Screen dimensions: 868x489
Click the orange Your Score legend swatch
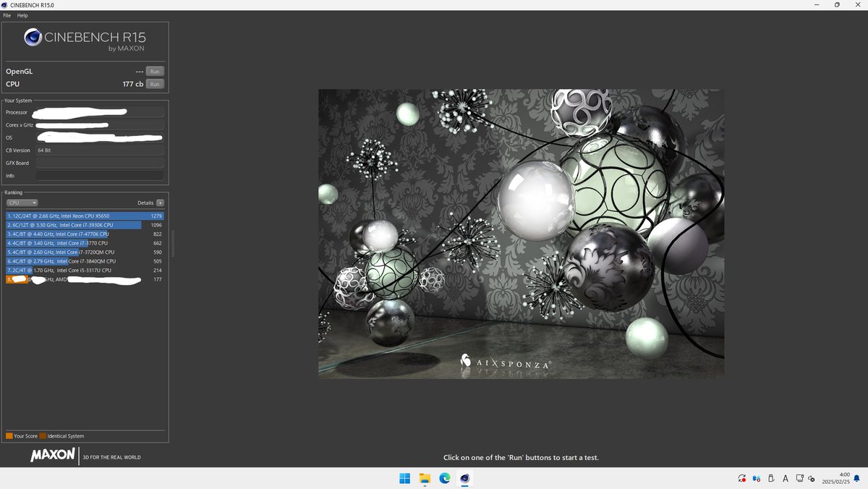tap(9, 436)
